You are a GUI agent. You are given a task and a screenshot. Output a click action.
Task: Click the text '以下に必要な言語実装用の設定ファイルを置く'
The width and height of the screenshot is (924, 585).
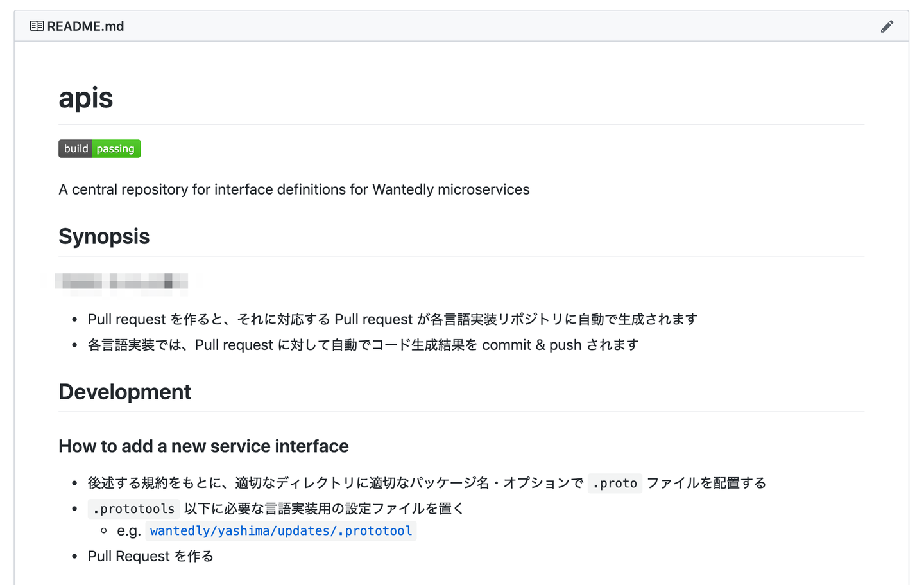[323, 509]
